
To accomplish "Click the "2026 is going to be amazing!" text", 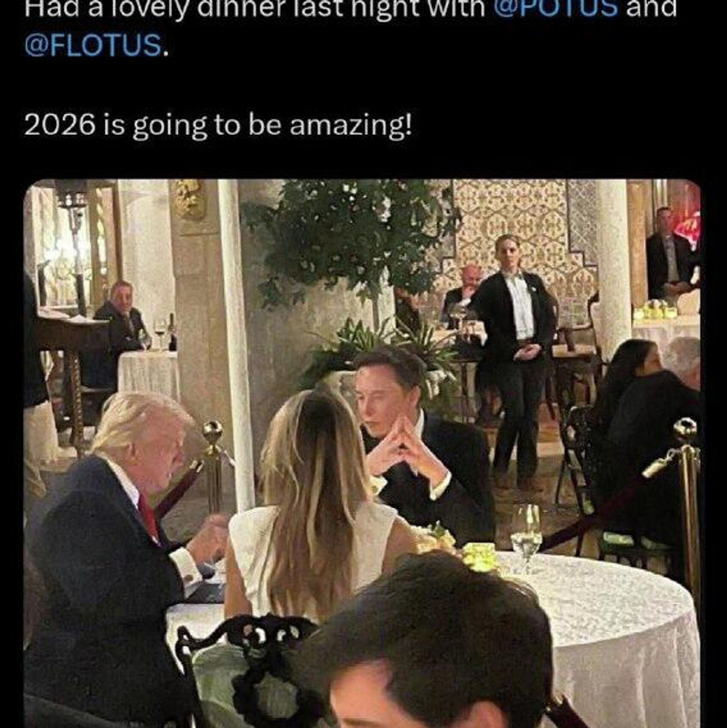I will (218, 126).
